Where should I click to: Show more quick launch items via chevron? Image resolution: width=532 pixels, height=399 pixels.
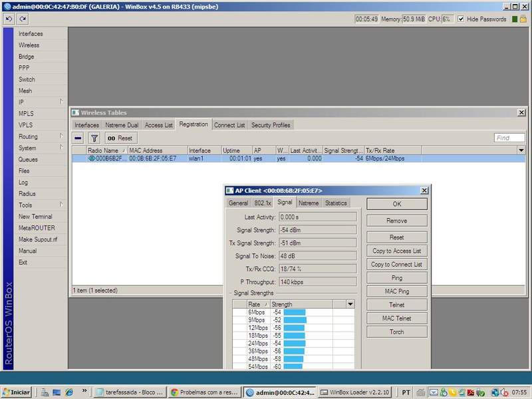click(x=84, y=390)
